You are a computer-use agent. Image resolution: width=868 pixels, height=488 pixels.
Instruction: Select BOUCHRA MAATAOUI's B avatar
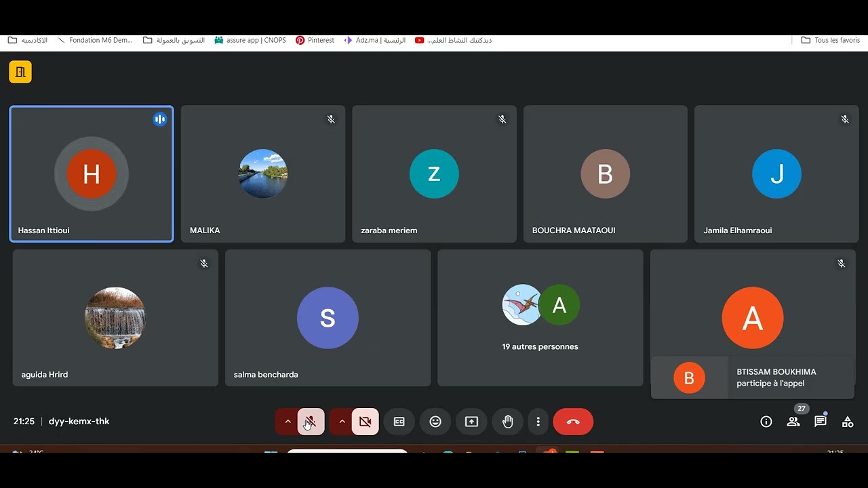pyautogui.click(x=606, y=174)
